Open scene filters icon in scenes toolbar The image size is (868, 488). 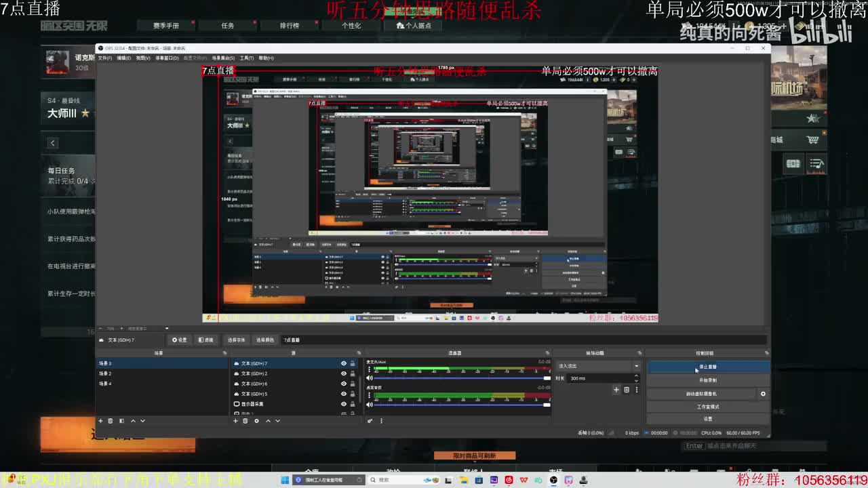pyautogui.click(x=121, y=421)
